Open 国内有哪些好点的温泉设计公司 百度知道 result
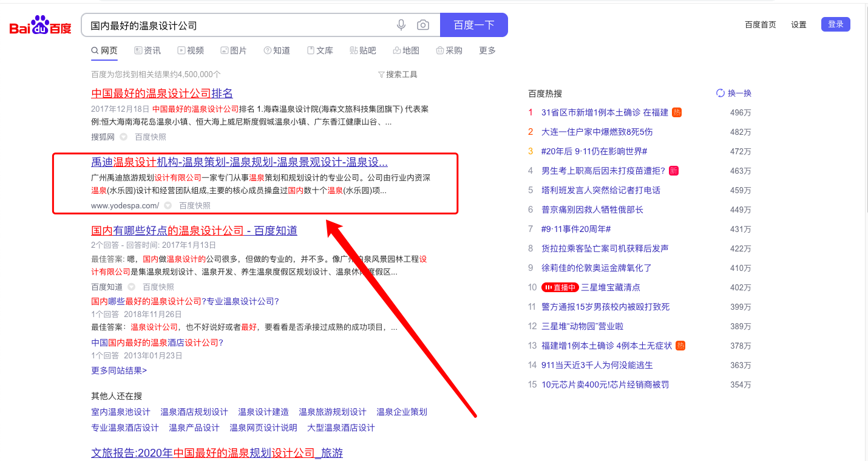The width and height of the screenshot is (868, 461). [x=194, y=231]
